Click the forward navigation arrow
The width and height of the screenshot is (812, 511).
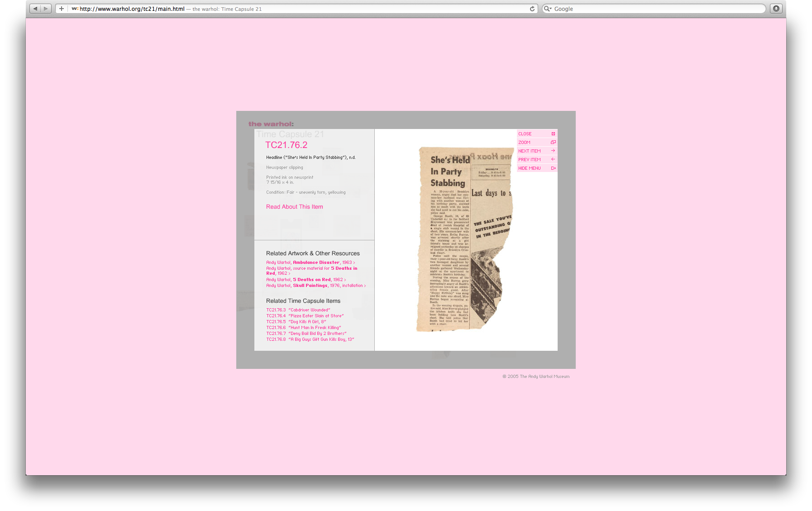coord(46,8)
